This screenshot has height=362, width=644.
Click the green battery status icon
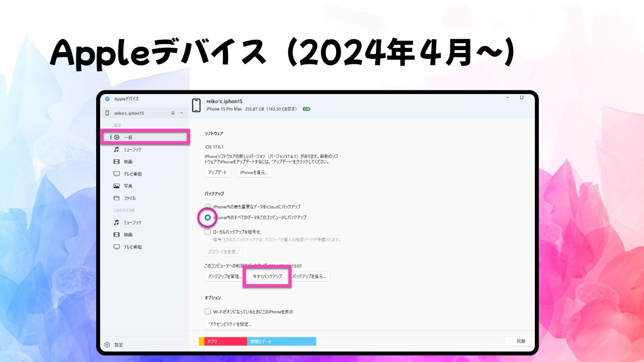306,109
